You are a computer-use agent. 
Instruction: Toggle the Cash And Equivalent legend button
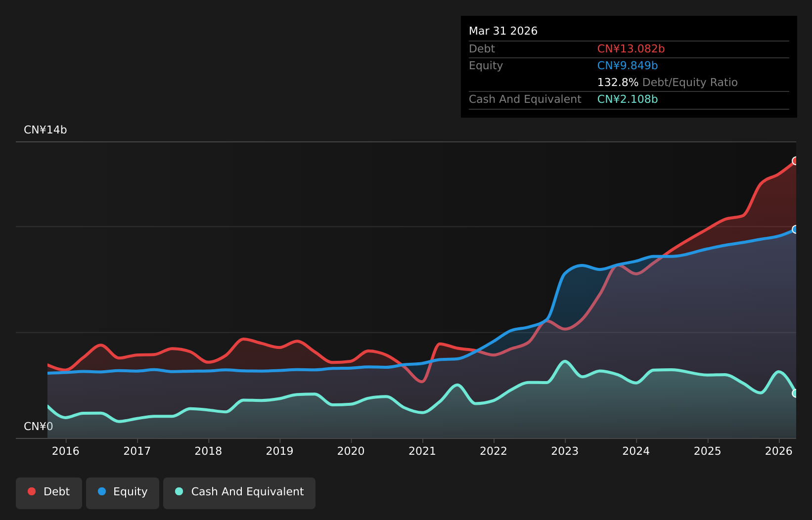pyautogui.click(x=239, y=493)
